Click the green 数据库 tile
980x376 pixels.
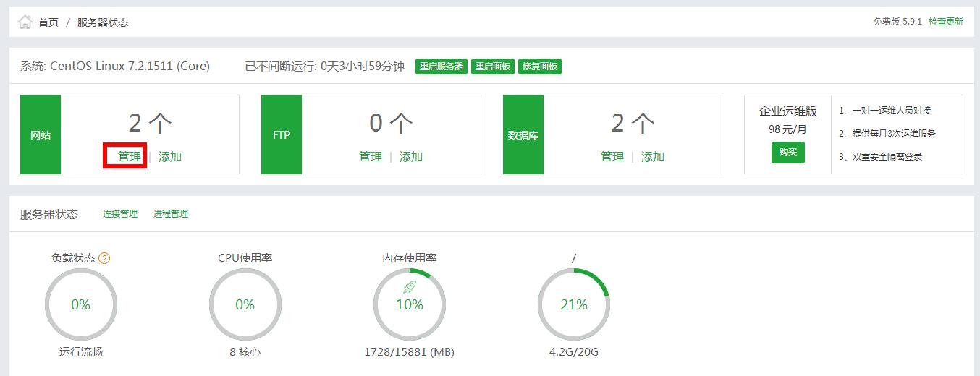click(523, 135)
